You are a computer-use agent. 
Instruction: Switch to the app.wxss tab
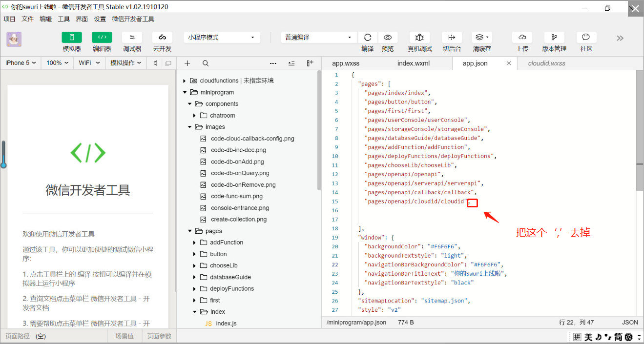pos(346,63)
